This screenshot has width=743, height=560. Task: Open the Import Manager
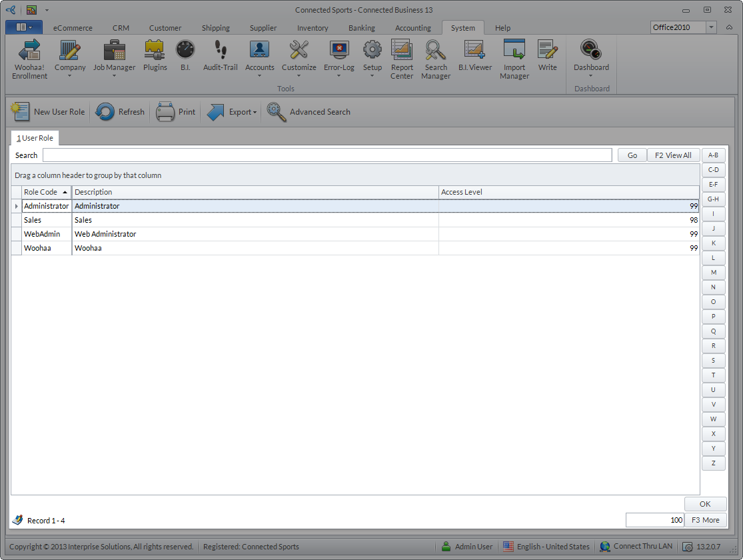[x=514, y=59]
